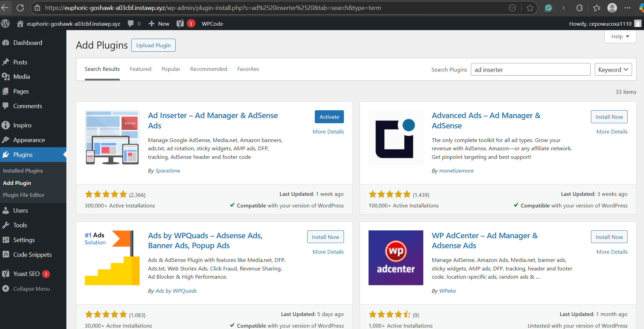Switch to the Featured tab
Screen dimensions: 644x329
(x=141, y=69)
